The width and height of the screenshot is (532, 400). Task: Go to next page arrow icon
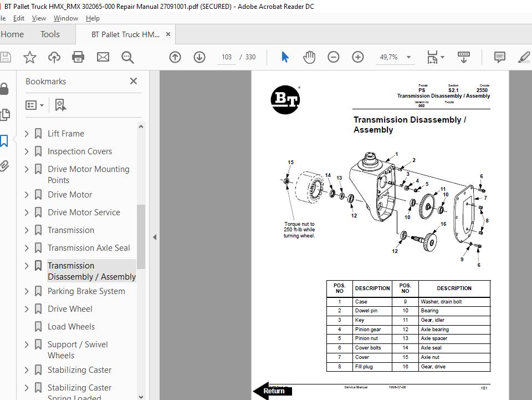[x=199, y=57]
